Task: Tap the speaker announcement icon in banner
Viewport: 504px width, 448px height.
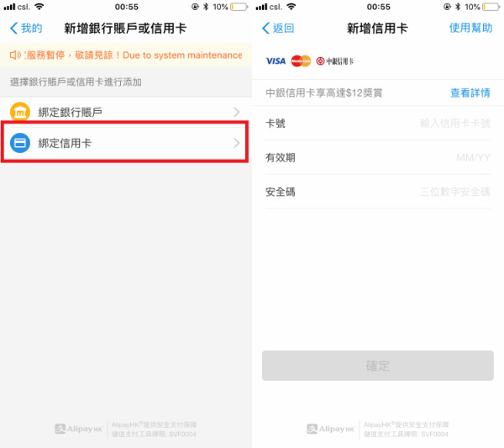Action: click(x=15, y=55)
